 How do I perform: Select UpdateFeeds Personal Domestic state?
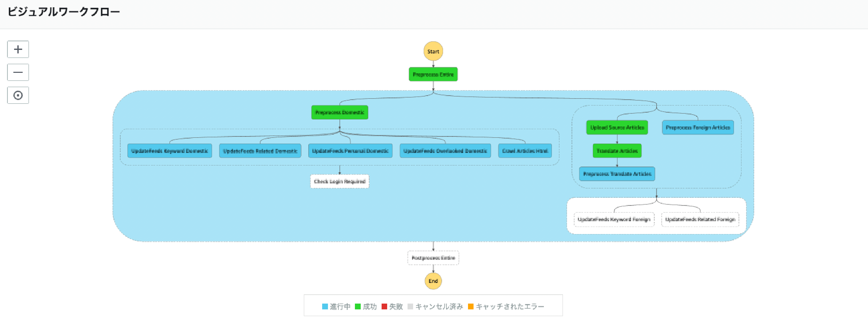point(350,151)
